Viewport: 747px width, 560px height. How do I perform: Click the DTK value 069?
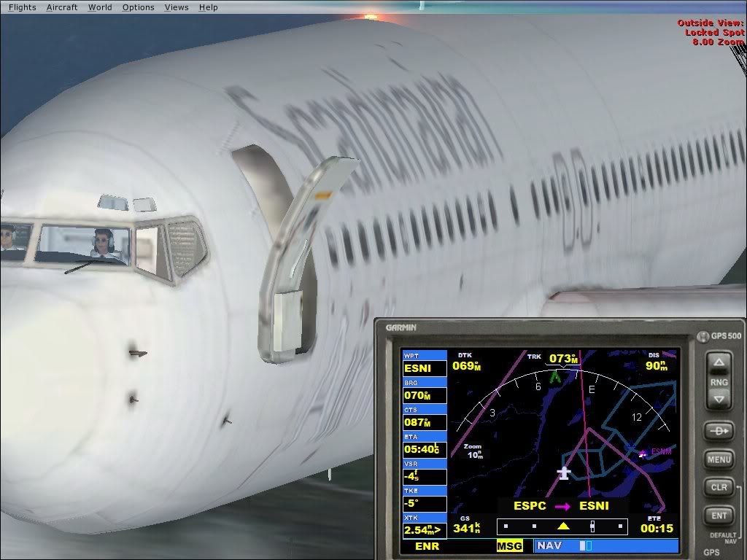click(x=466, y=366)
